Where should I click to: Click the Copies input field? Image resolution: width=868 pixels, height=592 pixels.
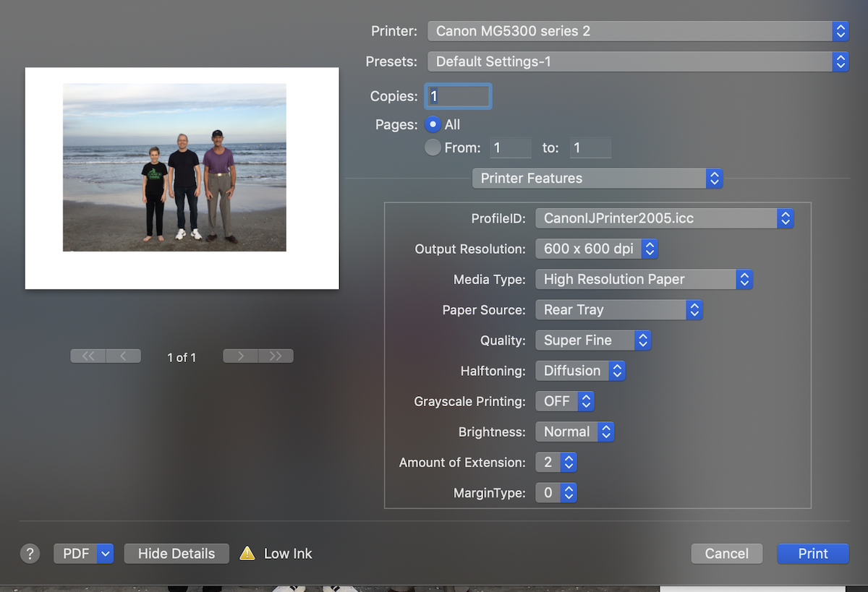pos(459,96)
